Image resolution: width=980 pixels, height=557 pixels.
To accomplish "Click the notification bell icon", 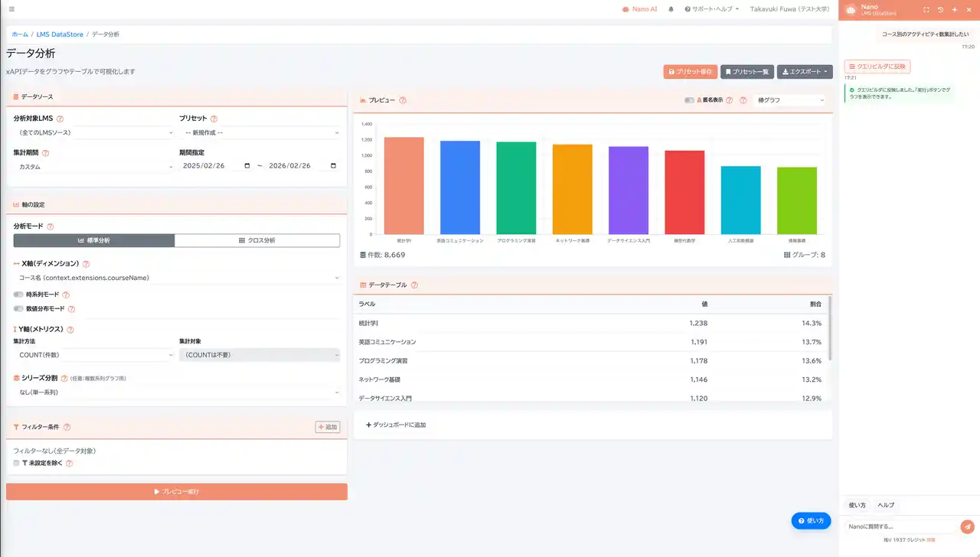I will pyautogui.click(x=671, y=9).
